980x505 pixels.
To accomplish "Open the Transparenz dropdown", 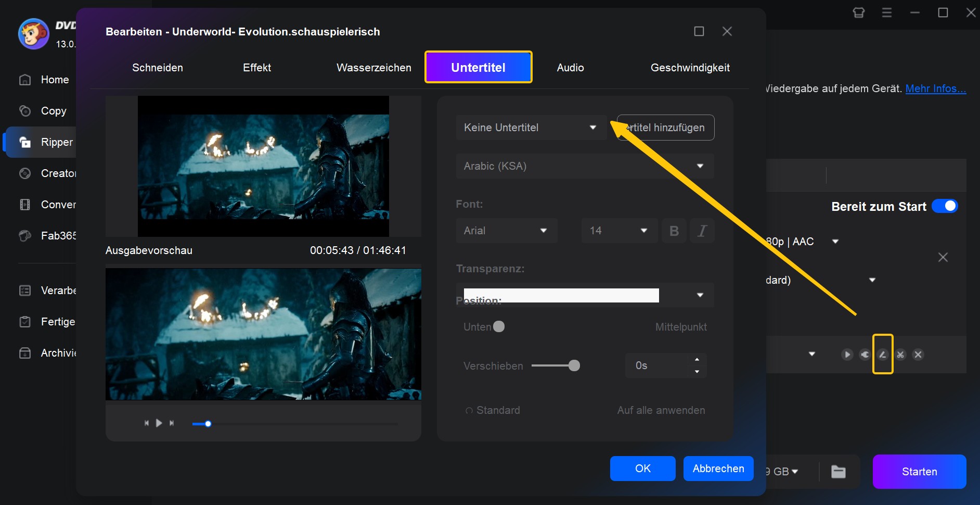I will [x=585, y=295].
